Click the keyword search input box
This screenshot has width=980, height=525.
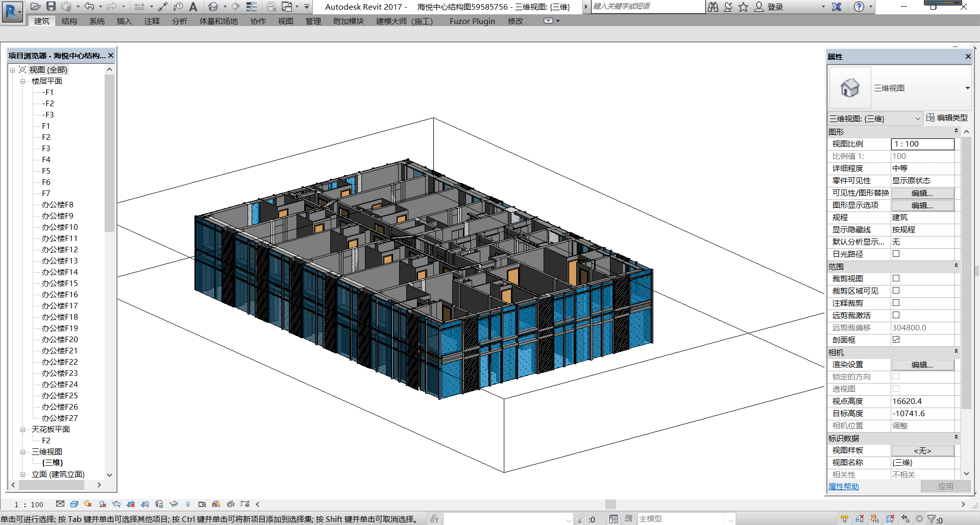click(648, 7)
